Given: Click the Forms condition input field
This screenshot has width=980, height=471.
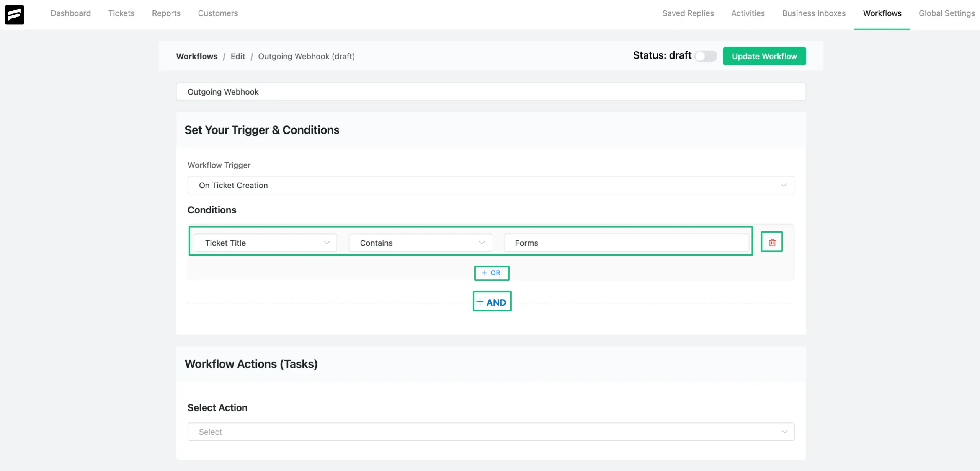Looking at the screenshot, I should 625,242.
